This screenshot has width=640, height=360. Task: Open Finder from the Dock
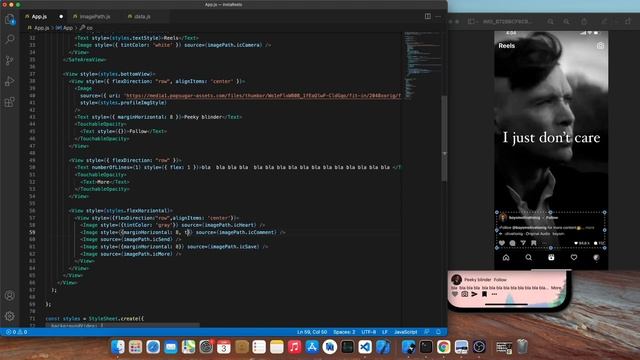click(x=118, y=347)
